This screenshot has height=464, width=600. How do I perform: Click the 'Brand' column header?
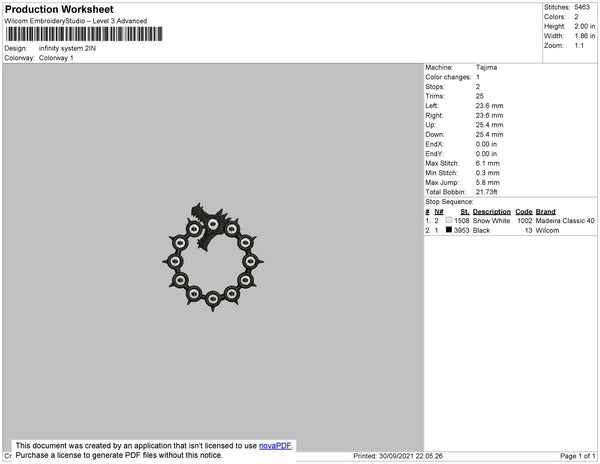[x=545, y=212]
